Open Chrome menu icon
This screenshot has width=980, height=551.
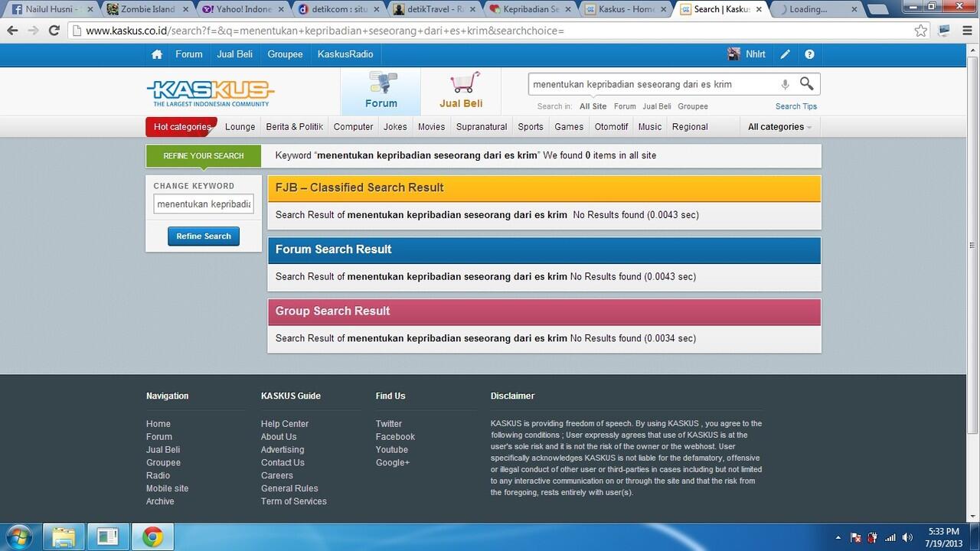click(x=966, y=31)
